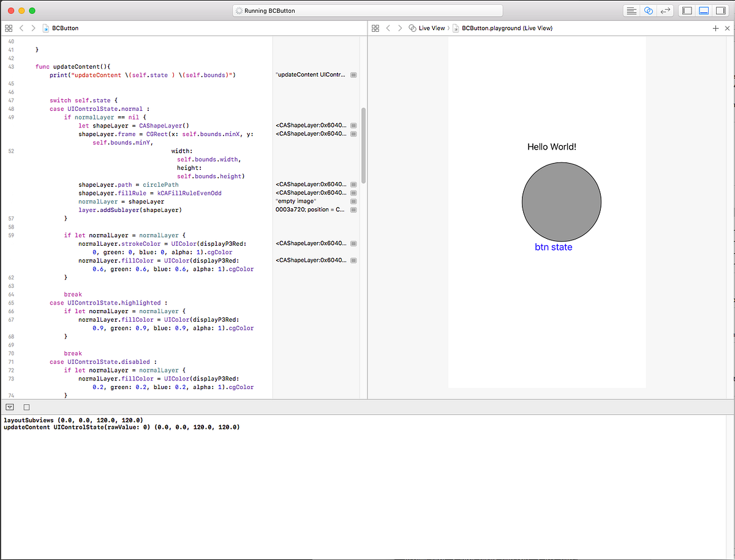Click the left-right arrows version editor icon

(x=665, y=10)
